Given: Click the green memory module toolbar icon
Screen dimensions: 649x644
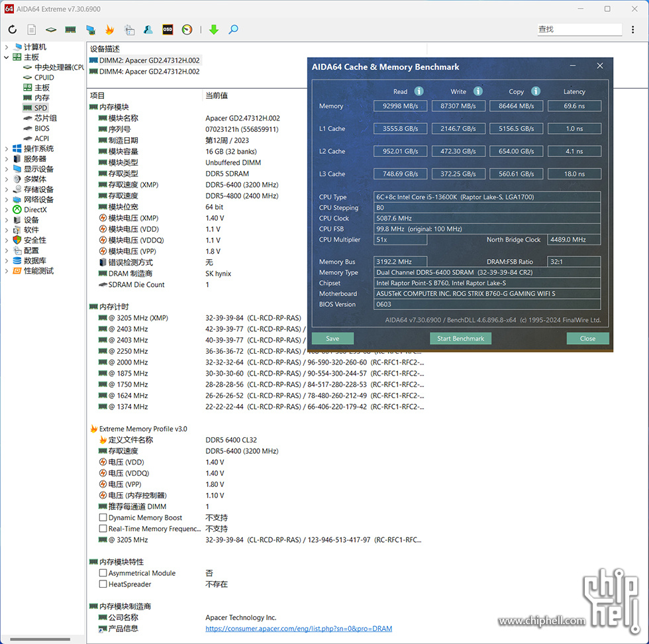Looking at the screenshot, I should pyautogui.click(x=70, y=29).
